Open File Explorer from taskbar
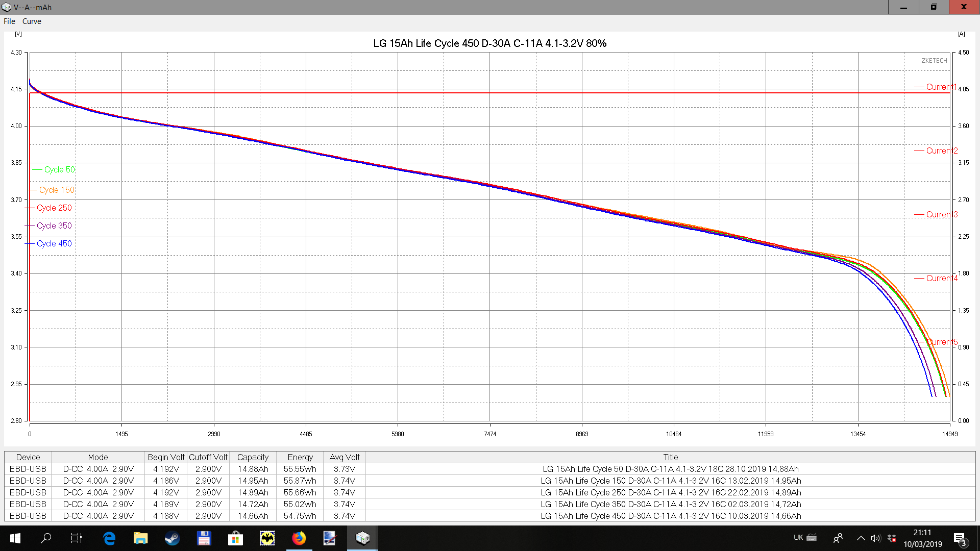The image size is (980, 551). click(140, 538)
